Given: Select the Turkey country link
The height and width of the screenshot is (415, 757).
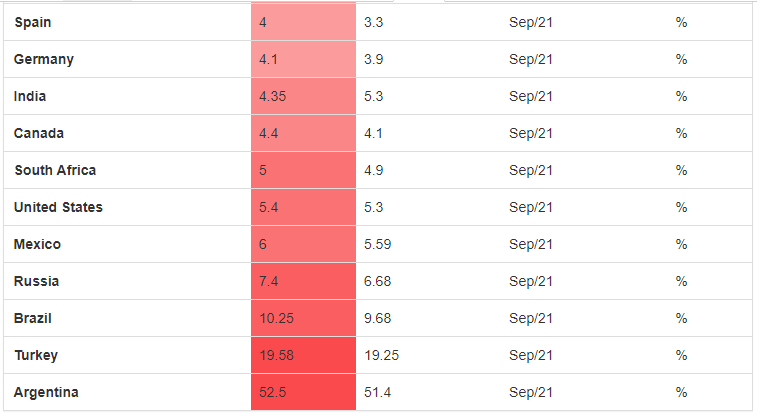Looking at the screenshot, I should (x=36, y=355).
